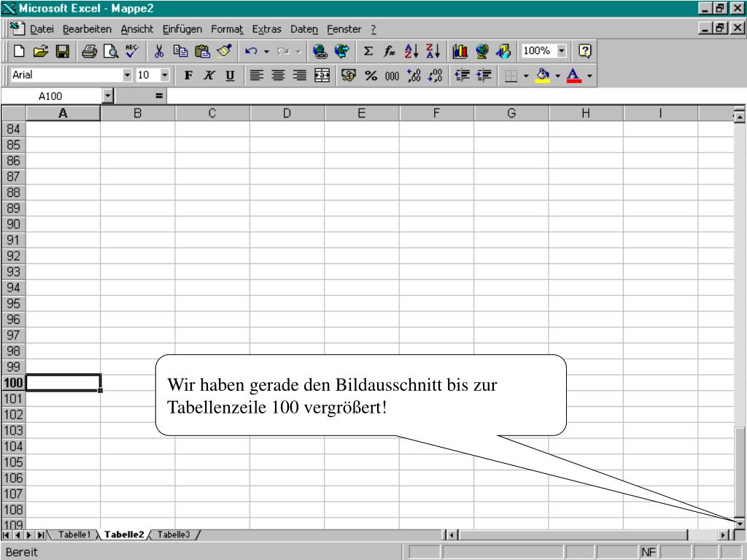Image resolution: width=747 pixels, height=560 pixels.
Task: Show the Drawing toolbar icon
Action: (503, 51)
